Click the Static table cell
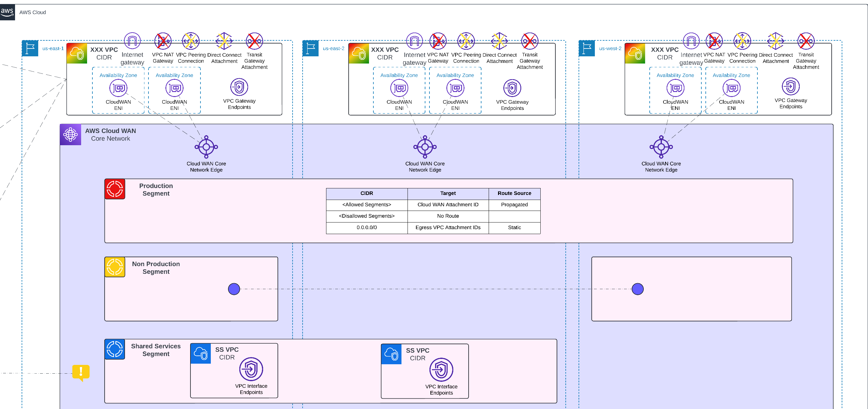 pyautogui.click(x=514, y=228)
